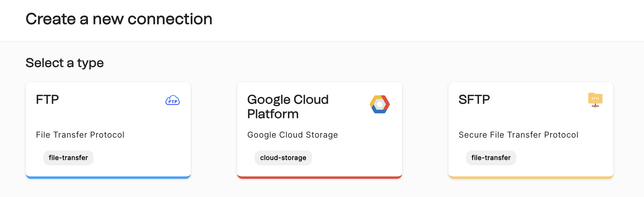This screenshot has width=644, height=197.
Task: Click the Google Cloud Platform hexagon logo
Action: pyautogui.click(x=380, y=104)
